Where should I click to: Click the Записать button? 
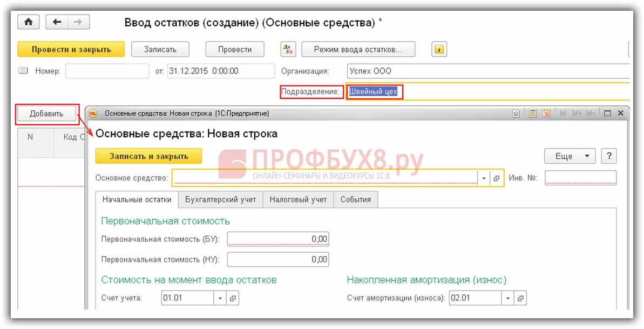[x=160, y=49]
